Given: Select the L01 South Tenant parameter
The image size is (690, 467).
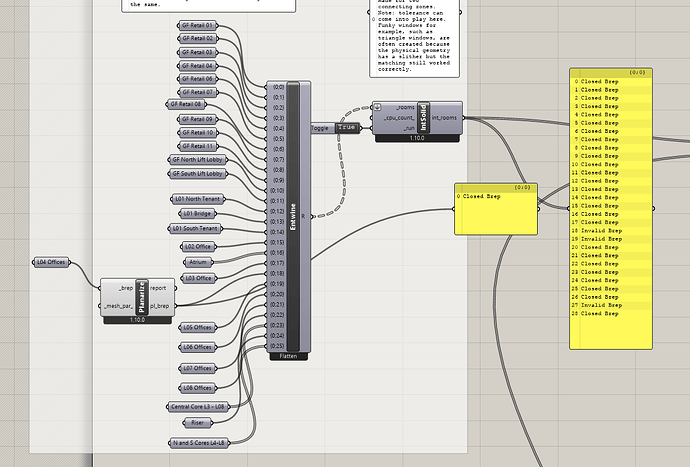Looking at the screenshot, I should [195, 229].
